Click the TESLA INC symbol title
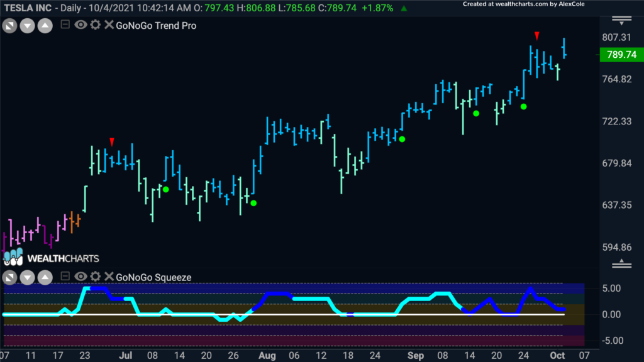The height and width of the screenshot is (362, 644). (28, 8)
